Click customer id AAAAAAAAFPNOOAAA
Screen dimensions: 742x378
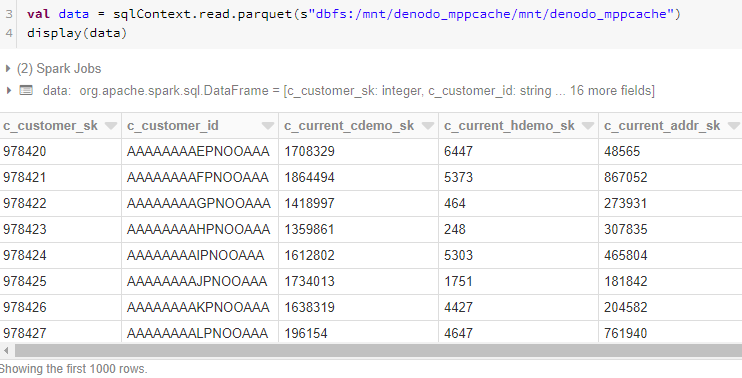pos(198,177)
